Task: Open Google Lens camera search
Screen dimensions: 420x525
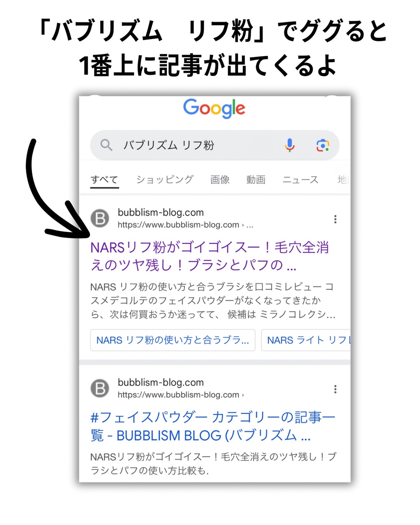Action: click(x=323, y=145)
